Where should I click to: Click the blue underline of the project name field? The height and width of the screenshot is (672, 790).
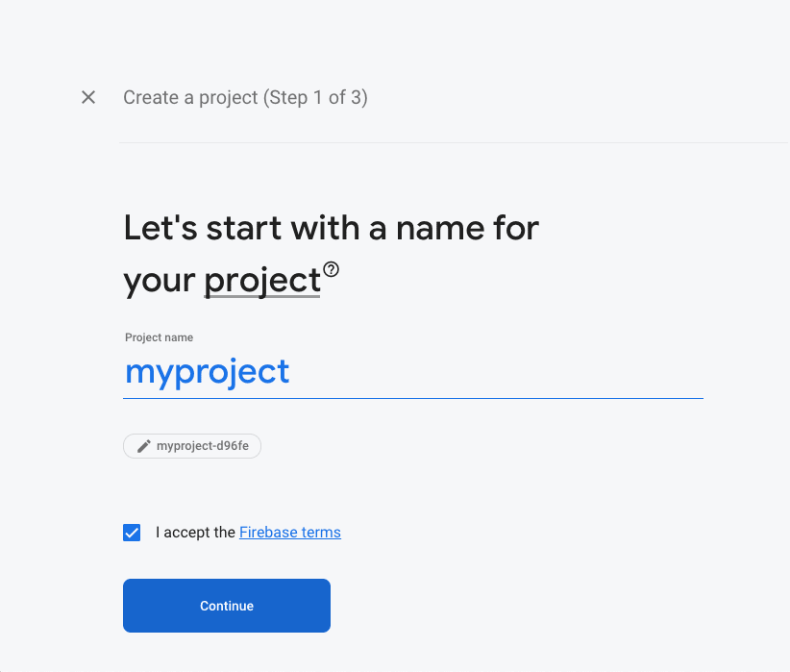(x=413, y=394)
